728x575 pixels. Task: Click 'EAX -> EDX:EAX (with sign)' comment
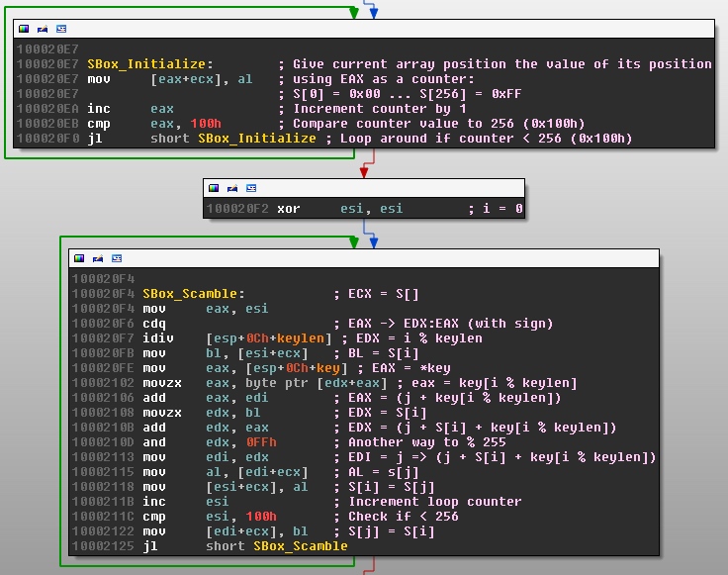pyautogui.click(x=451, y=324)
